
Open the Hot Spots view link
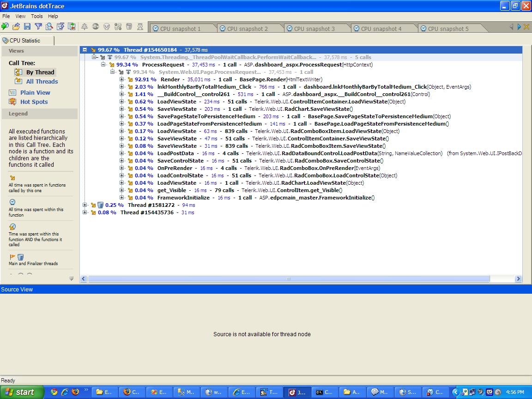pyautogui.click(x=34, y=102)
